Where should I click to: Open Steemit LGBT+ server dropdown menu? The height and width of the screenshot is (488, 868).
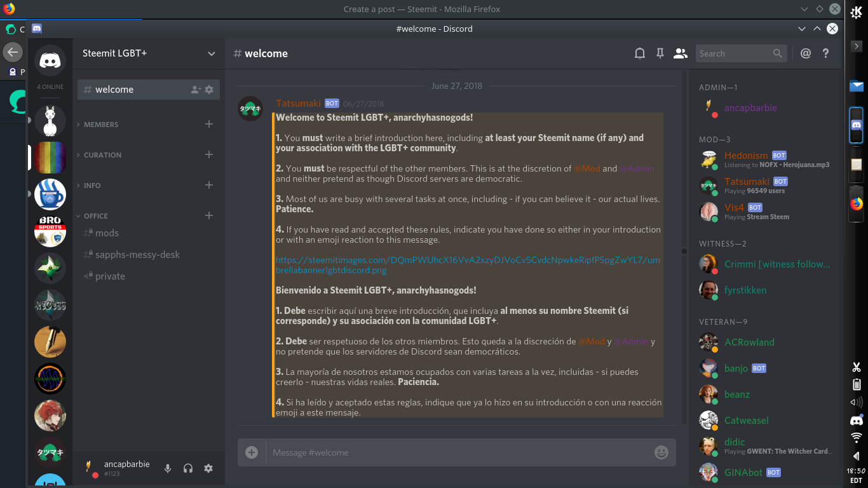(x=212, y=53)
